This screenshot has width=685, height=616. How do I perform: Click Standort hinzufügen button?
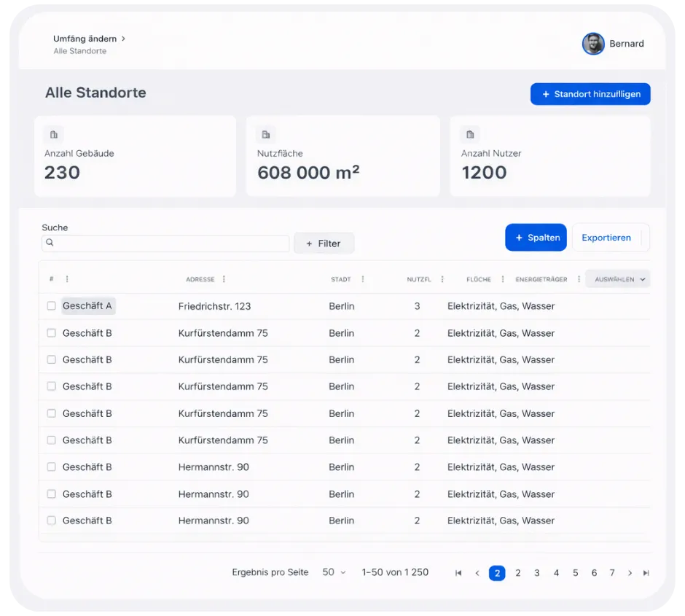pos(590,94)
